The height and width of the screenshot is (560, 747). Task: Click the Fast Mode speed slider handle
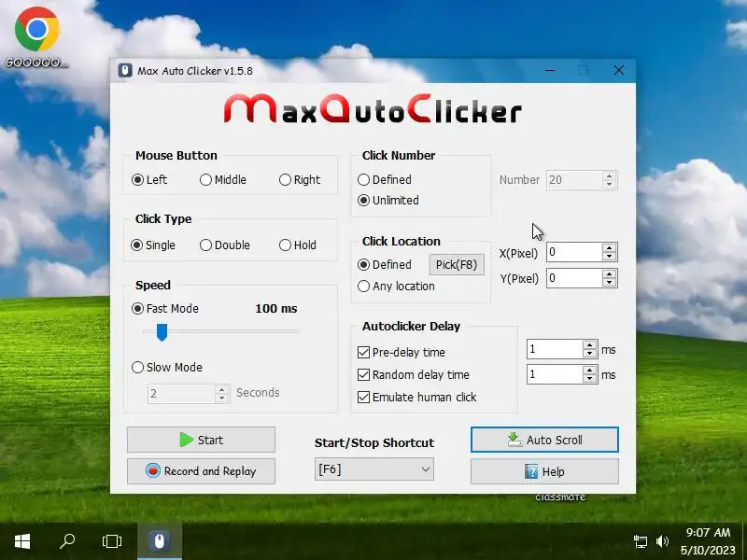[x=162, y=332]
